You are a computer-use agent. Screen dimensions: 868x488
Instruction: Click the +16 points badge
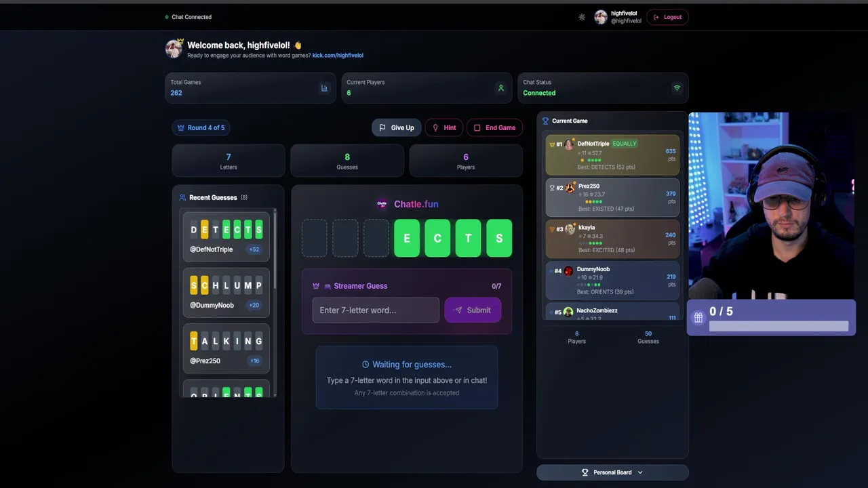coord(254,361)
